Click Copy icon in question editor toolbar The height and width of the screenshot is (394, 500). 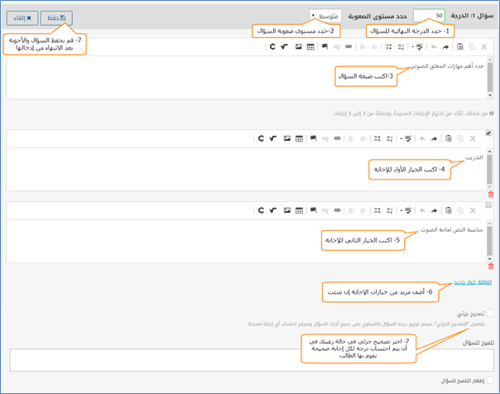click(471, 47)
